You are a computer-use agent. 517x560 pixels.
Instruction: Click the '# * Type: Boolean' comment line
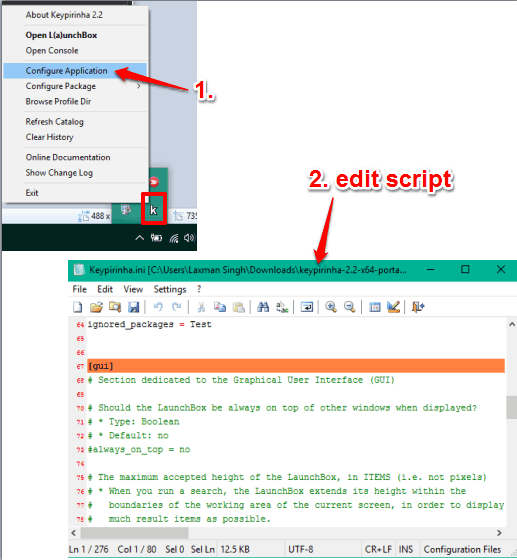coord(134,422)
